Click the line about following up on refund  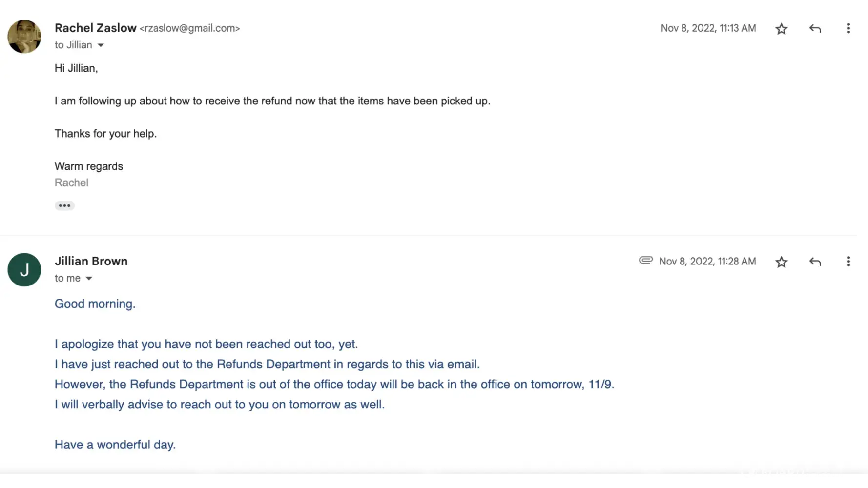coord(272,101)
